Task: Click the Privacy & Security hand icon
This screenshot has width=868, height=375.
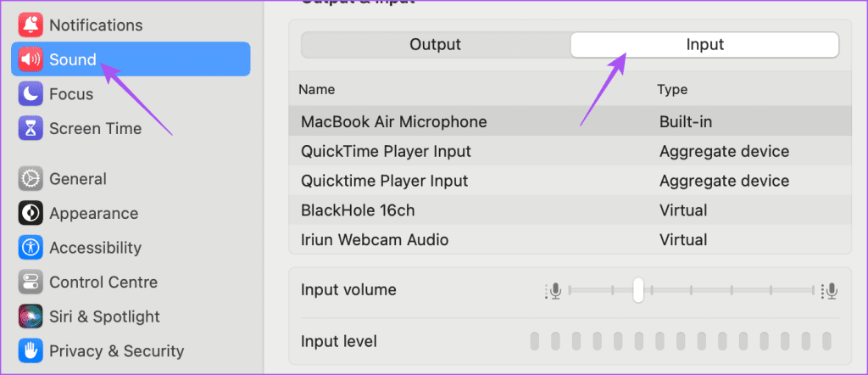Action: point(31,350)
